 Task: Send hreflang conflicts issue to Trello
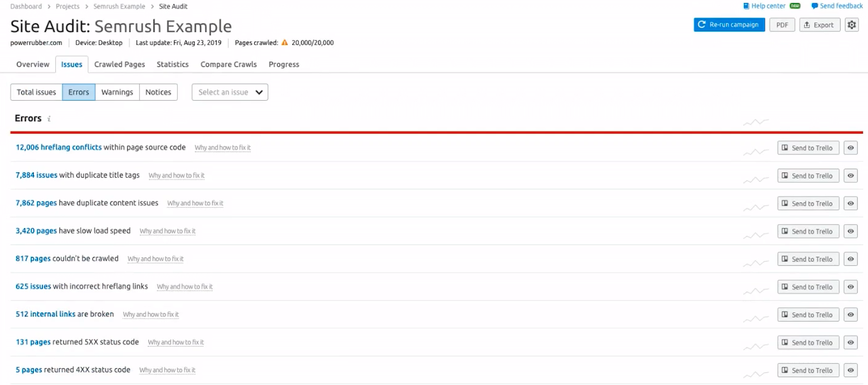pos(808,148)
